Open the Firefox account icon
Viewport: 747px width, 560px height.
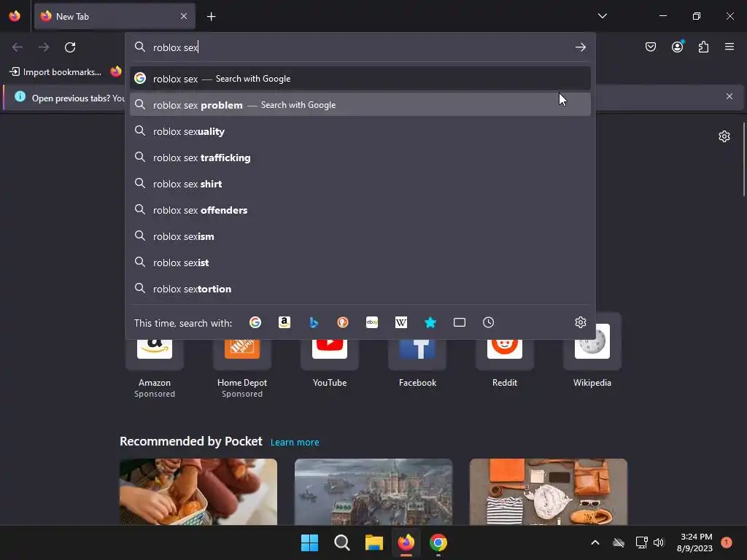click(677, 47)
